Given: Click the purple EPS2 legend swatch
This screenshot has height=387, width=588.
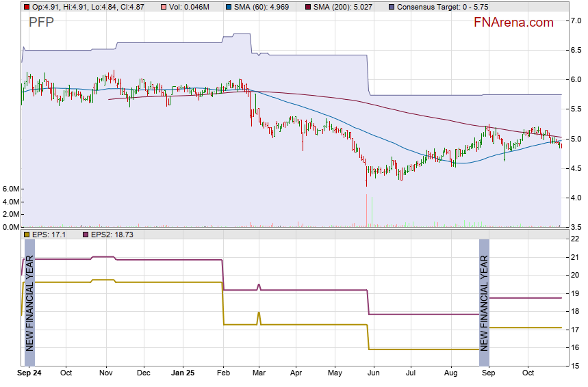Looking at the screenshot, I should pyautogui.click(x=86, y=235).
